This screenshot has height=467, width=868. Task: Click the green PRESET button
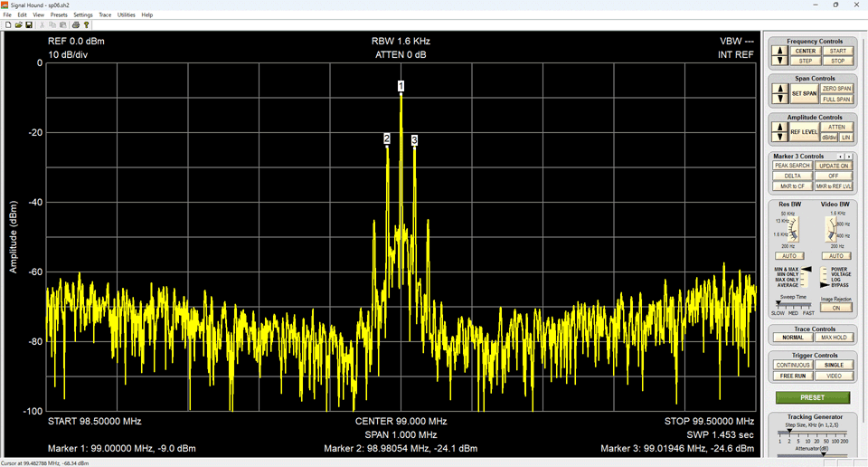[812, 397]
